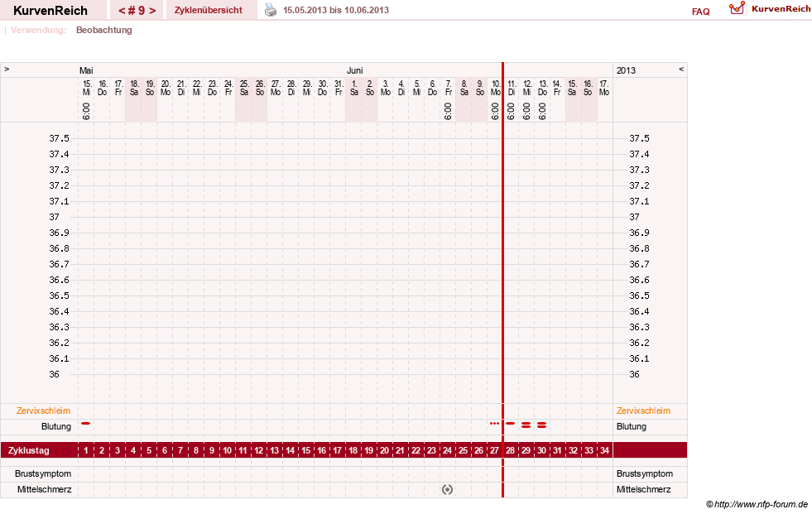Screen dimensions: 812x514
Task: Click the left Blutung row label
Action: point(56,426)
